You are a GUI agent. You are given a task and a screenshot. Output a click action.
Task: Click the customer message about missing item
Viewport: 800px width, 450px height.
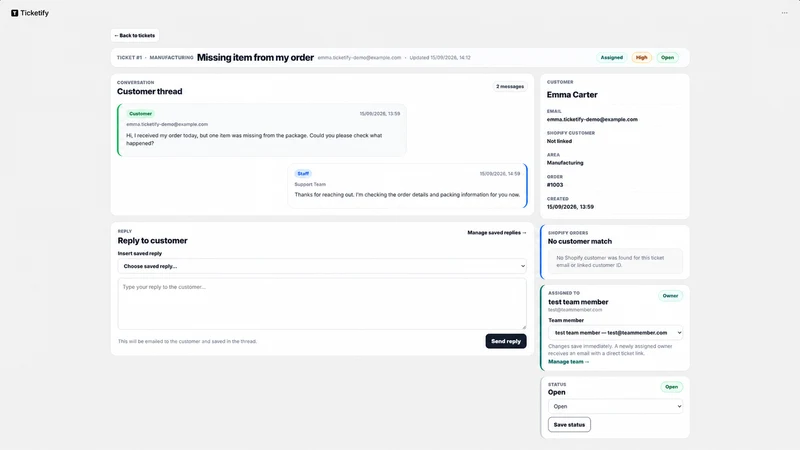pyautogui.click(x=254, y=139)
